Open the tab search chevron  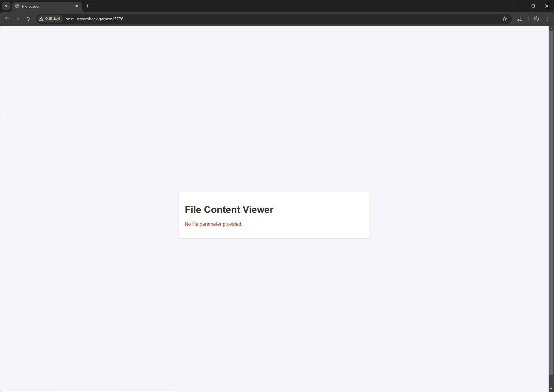(x=6, y=6)
